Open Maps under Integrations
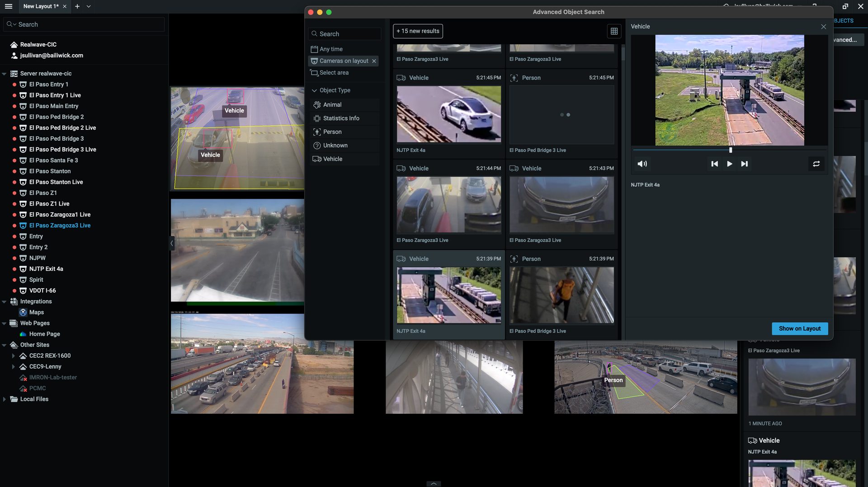Viewport: 868px width, 487px height. (36, 312)
